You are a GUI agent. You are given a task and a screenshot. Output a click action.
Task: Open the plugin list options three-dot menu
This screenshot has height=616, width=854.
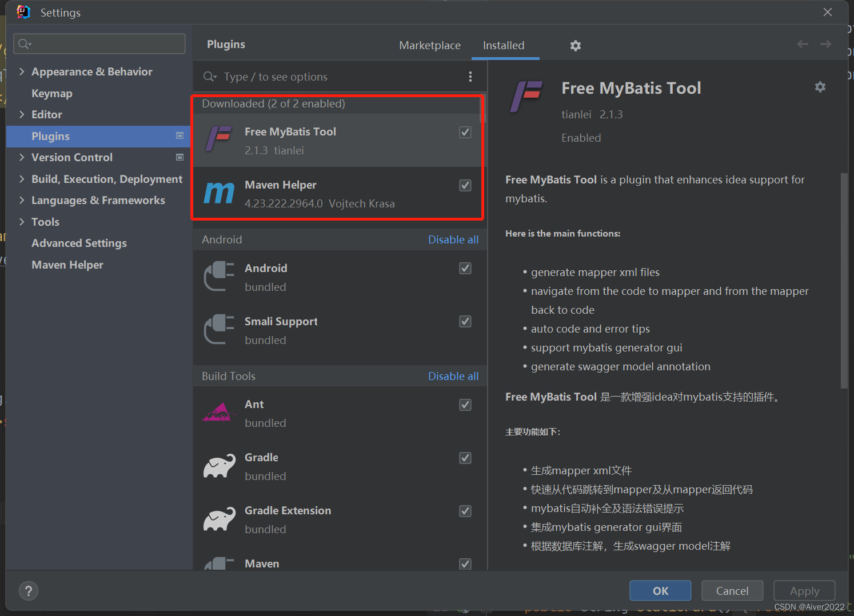(x=470, y=77)
